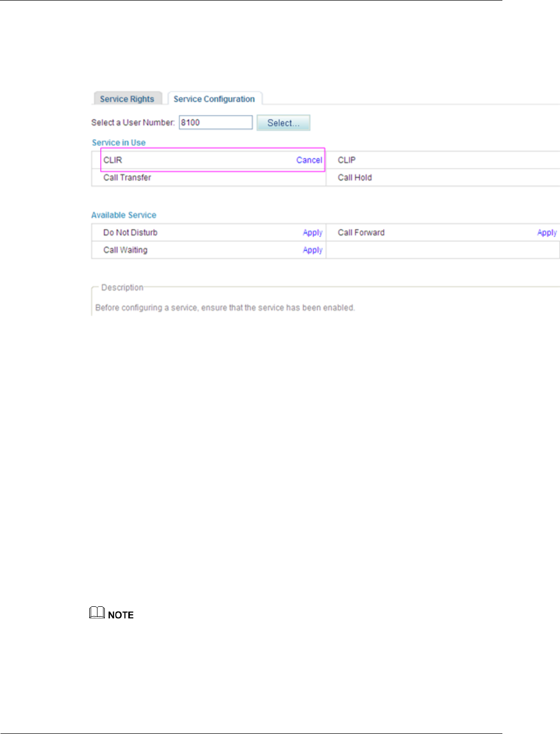This screenshot has width=560, height=734.
Task: Open the Service Configuration tab
Action: (214, 99)
